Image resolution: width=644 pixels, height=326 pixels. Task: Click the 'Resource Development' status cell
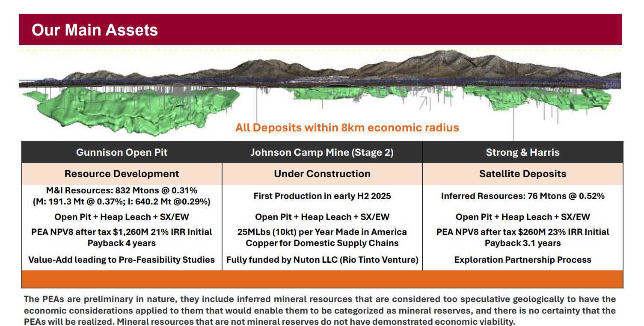tap(122, 174)
